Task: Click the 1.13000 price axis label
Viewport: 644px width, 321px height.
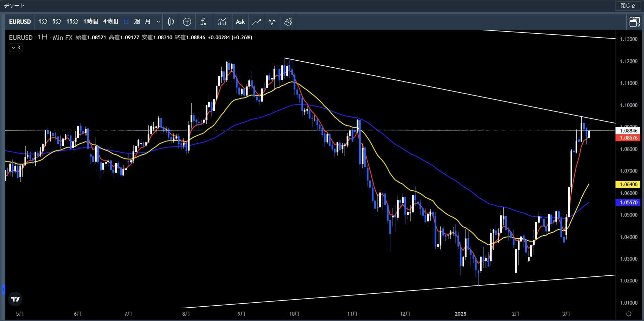Action: click(629, 39)
